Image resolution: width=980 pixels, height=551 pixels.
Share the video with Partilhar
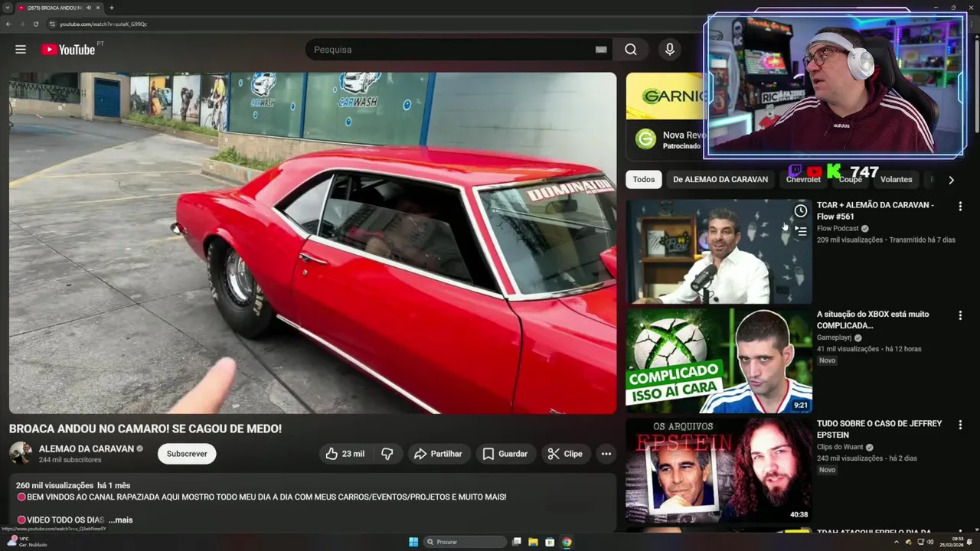tap(438, 454)
